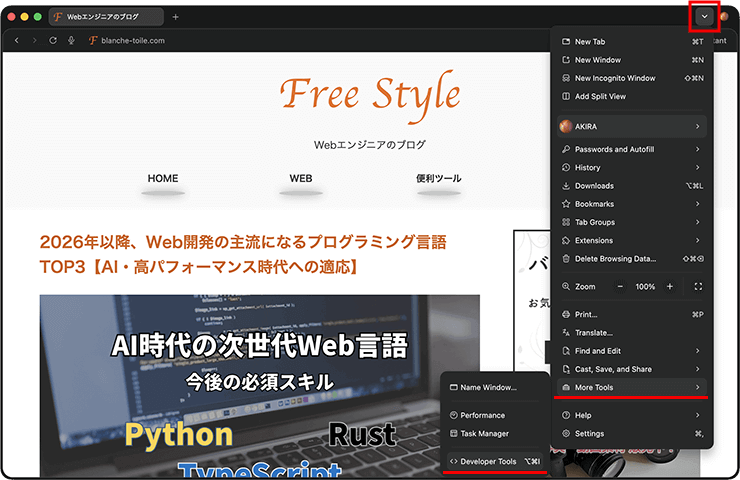Open the 2026年以降 article headline link
The width and height of the screenshot is (740, 480).
[x=243, y=254]
